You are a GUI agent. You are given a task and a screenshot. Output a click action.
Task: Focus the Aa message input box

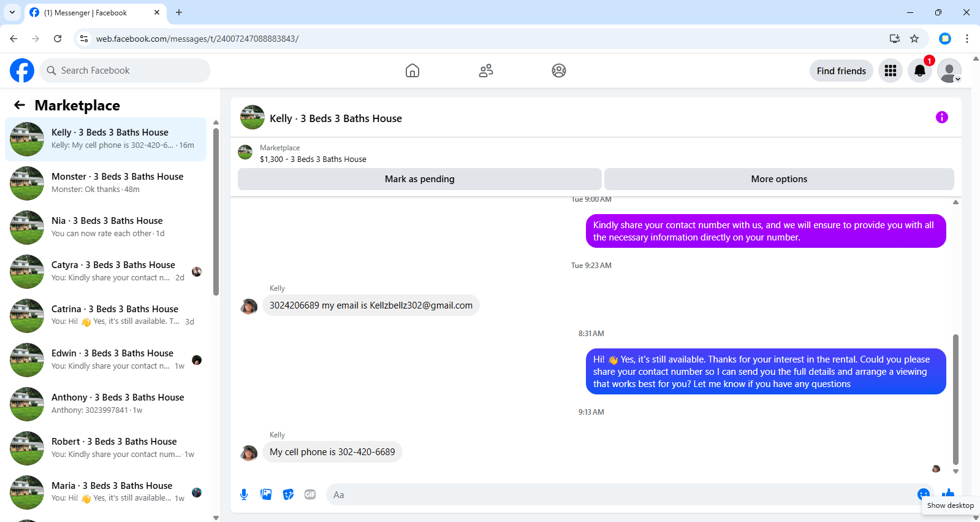pos(619,494)
